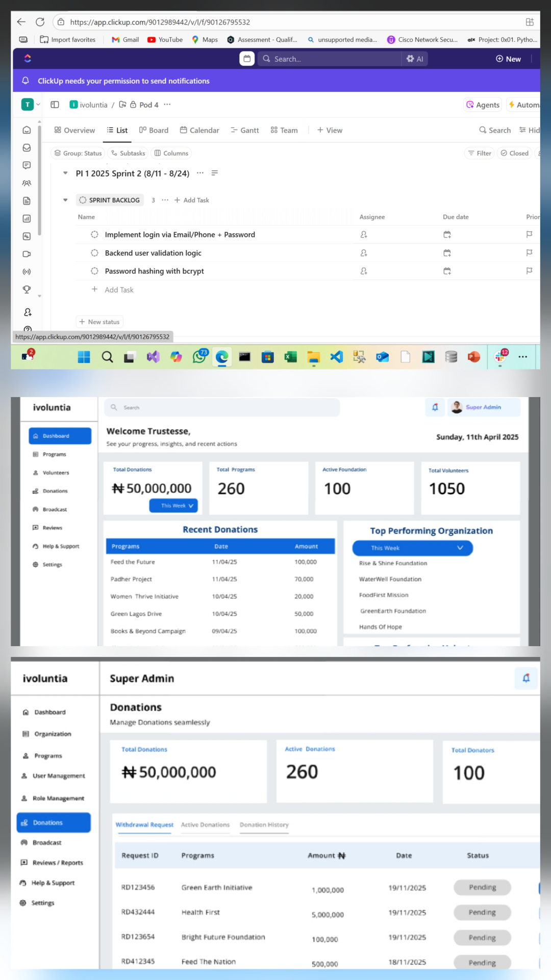Image resolution: width=551 pixels, height=980 pixels.
Task: Open the notification bell in Super Admin header
Action: tap(526, 678)
